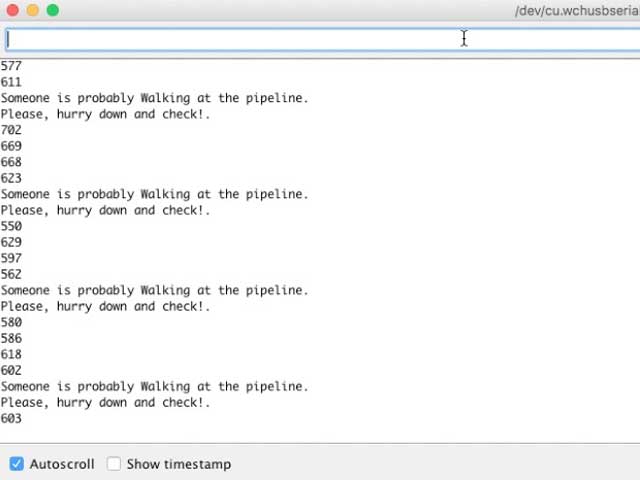
Task: Close the serial monitor with the red button
Action: pos(12,10)
